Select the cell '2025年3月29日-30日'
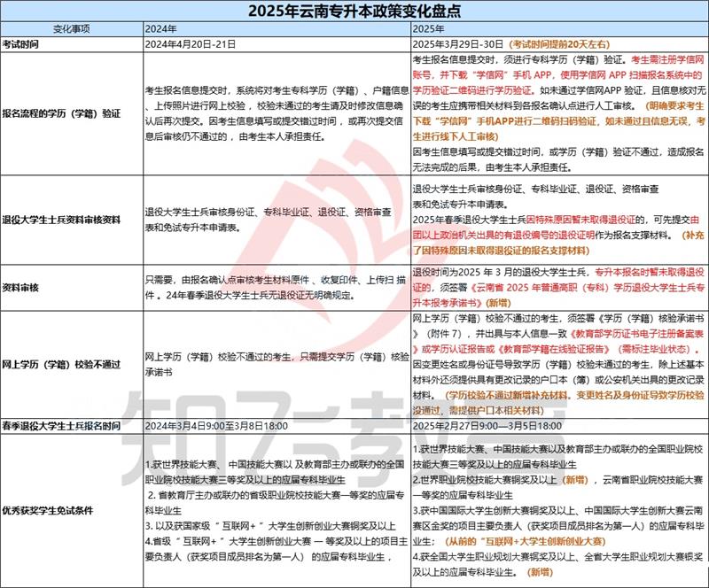This screenshot has height=588, width=709. pos(560,44)
